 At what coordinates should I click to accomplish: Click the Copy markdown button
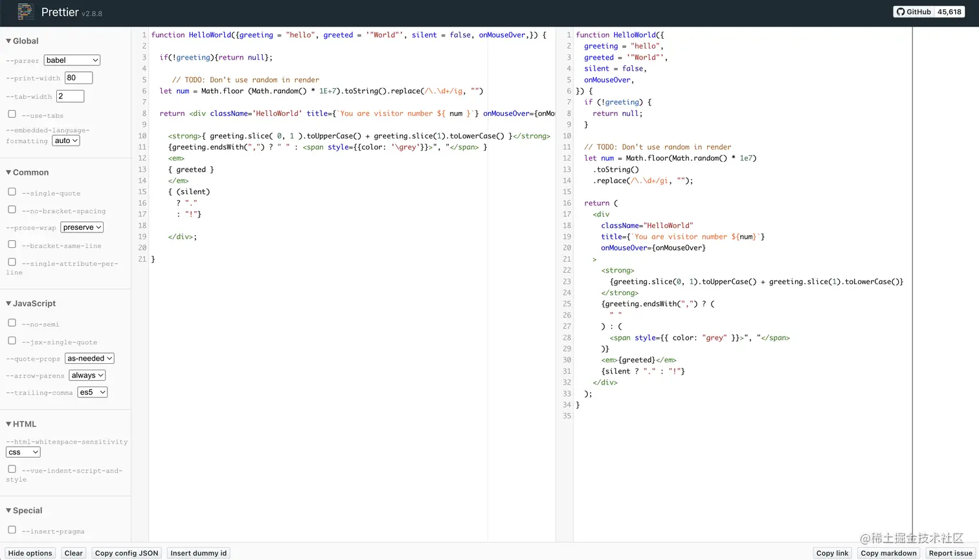(x=888, y=553)
